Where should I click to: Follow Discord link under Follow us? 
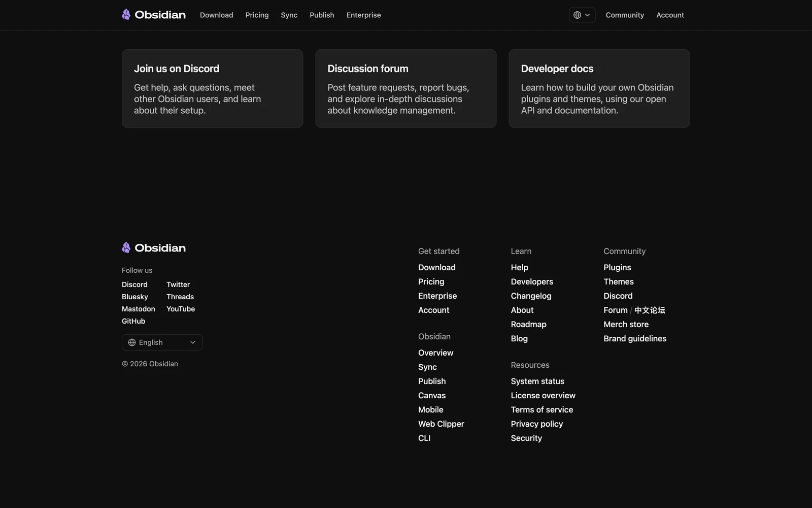pos(134,284)
